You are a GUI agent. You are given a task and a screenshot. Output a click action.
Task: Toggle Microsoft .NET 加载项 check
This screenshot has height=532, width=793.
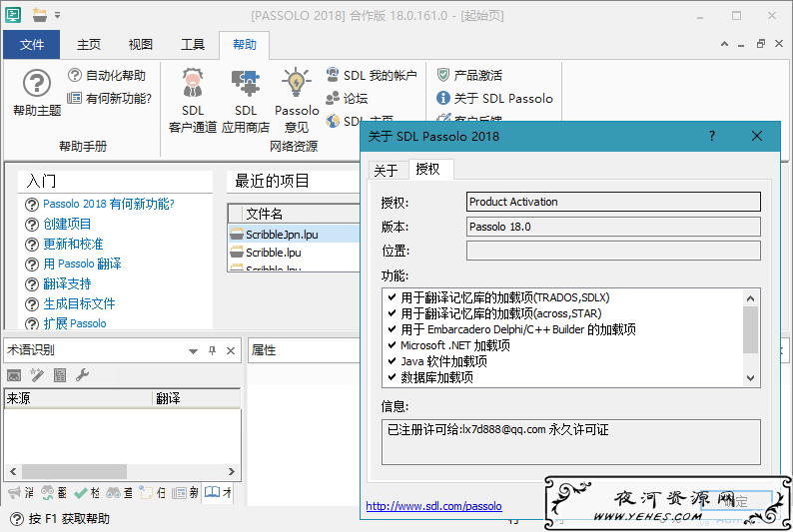click(x=392, y=345)
